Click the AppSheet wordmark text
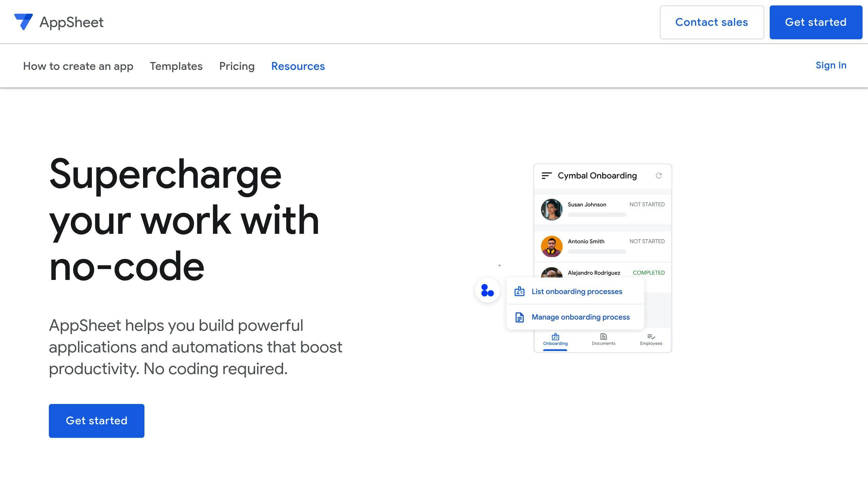Viewport: 868px width, 488px height. (72, 22)
